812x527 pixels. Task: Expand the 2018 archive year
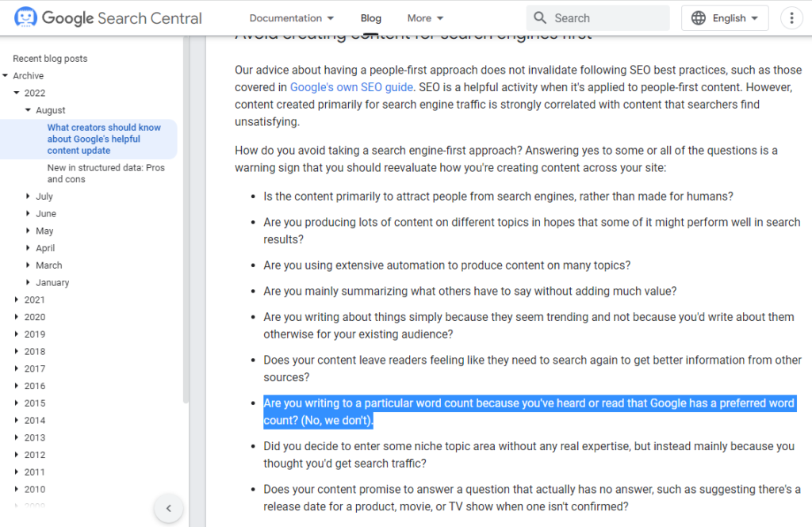click(x=17, y=351)
